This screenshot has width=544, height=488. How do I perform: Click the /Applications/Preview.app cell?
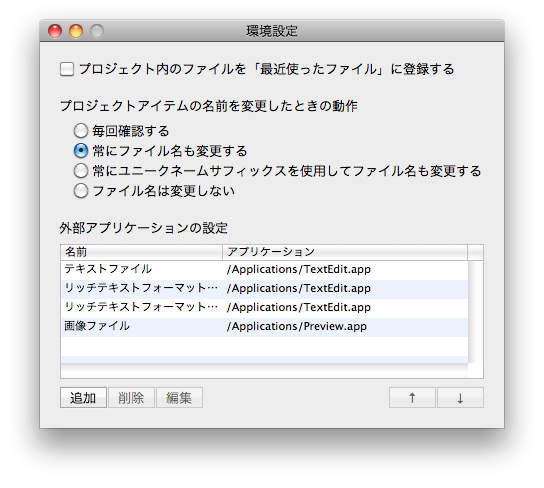click(297, 327)
